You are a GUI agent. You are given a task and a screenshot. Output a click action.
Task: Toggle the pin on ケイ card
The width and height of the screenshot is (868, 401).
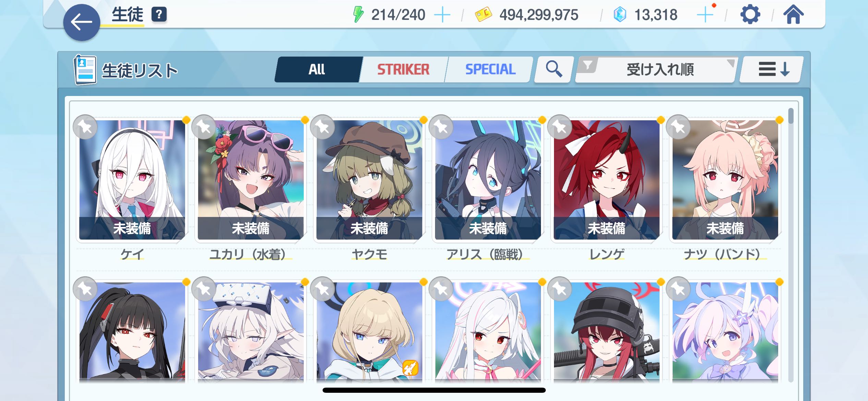tap(85, 127)
